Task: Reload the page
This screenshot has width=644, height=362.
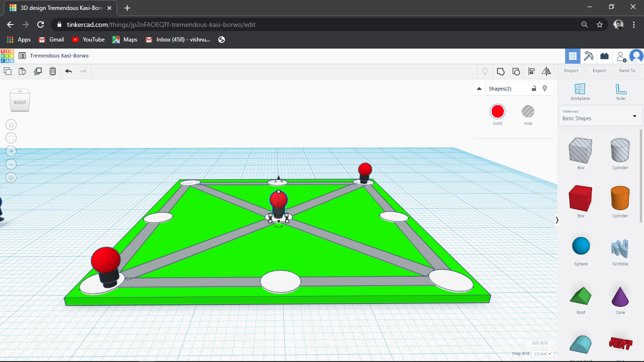Action: coord(41,25)
